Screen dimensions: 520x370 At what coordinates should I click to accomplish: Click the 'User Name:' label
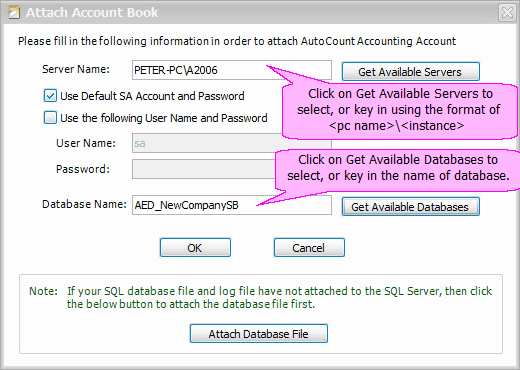[x=86, y=143]
